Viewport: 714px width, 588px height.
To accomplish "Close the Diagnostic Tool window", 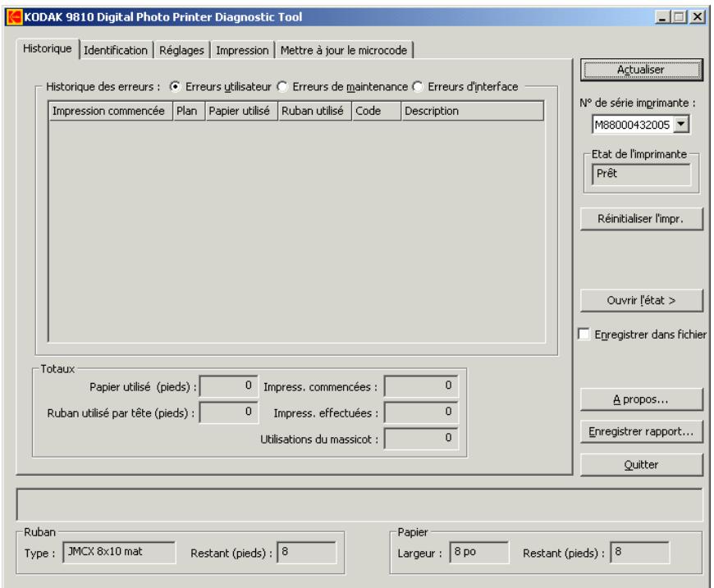I will [697, 17].
